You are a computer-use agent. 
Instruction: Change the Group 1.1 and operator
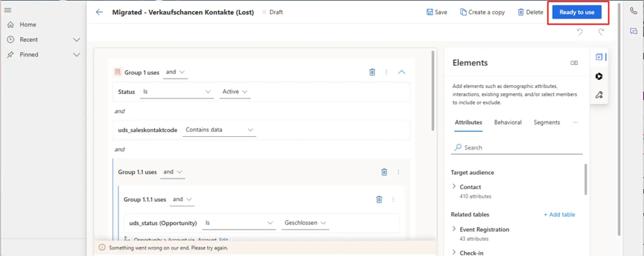pos(172,172)
